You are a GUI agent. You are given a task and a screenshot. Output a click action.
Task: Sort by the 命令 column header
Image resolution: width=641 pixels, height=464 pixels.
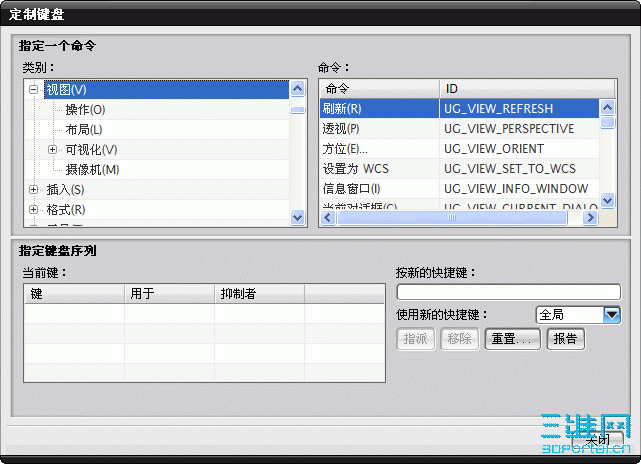(380, 89)
